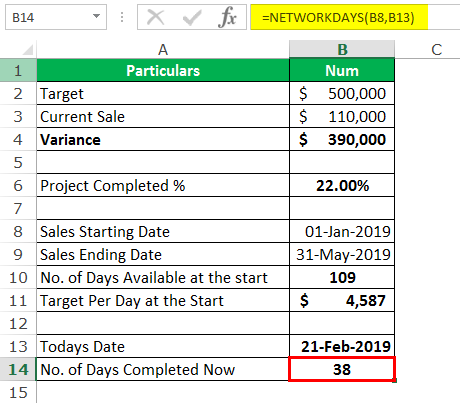Image resolution: width=460 pixels, height=403 pixels.
Task: Select row 15 header
Action: tap(18, 392)
